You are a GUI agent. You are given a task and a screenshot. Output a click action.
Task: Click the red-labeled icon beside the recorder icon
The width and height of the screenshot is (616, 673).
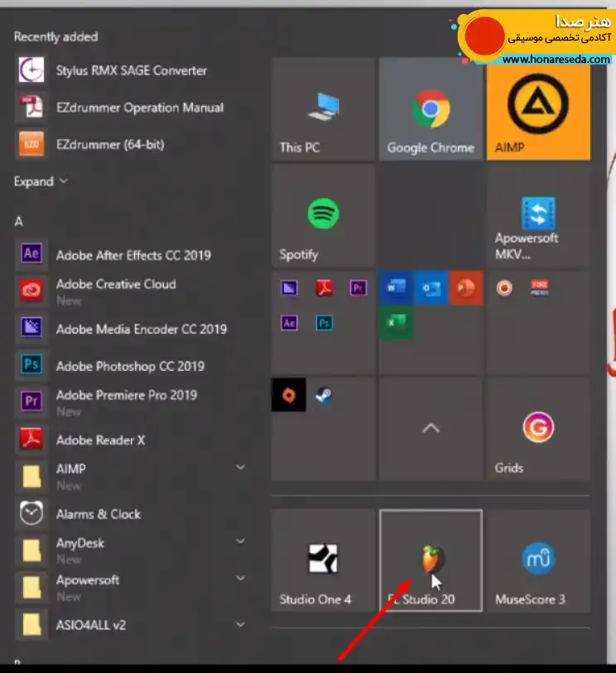pos(540,287)
